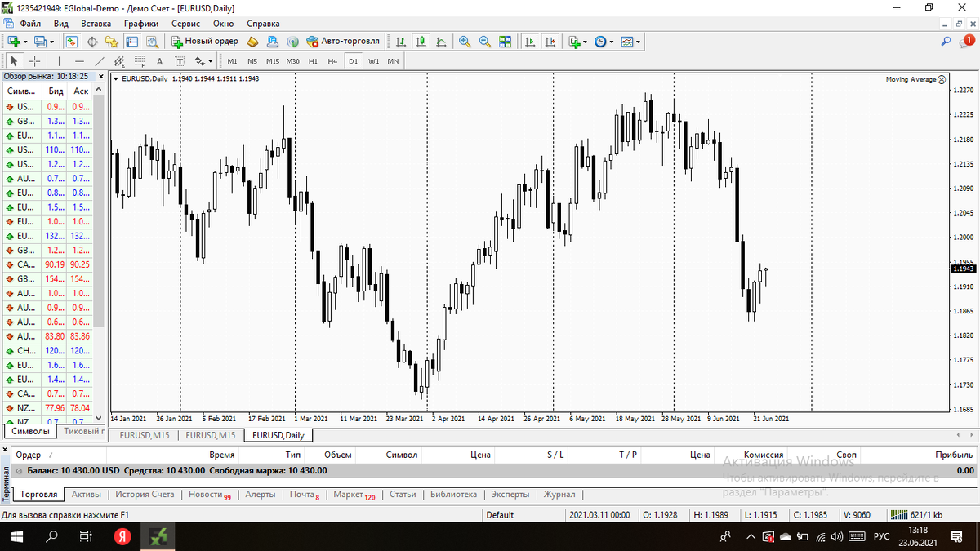Select the CA row with 90.19 bid
Screen dimensions: 980x551
(x=47, y=264)
